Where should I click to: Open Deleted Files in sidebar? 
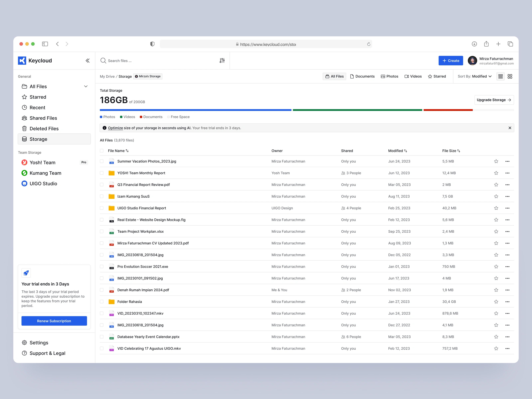tap(44, 129)
